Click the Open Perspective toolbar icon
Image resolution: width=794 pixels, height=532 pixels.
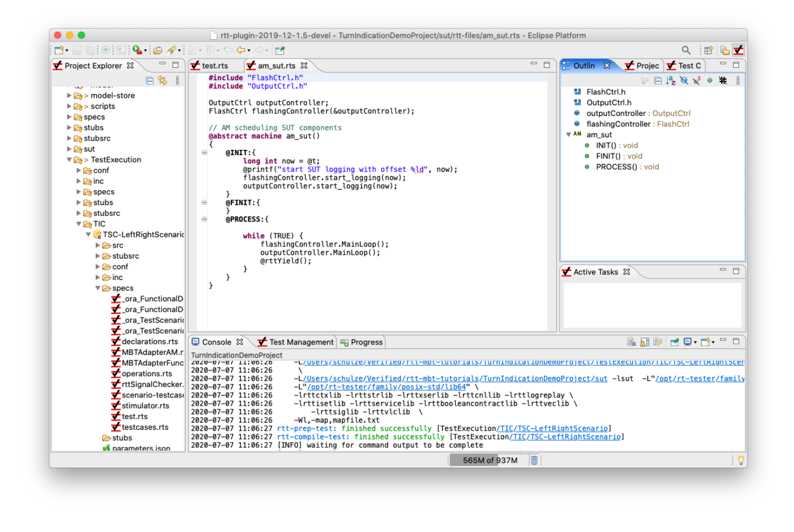coord(709,50)
